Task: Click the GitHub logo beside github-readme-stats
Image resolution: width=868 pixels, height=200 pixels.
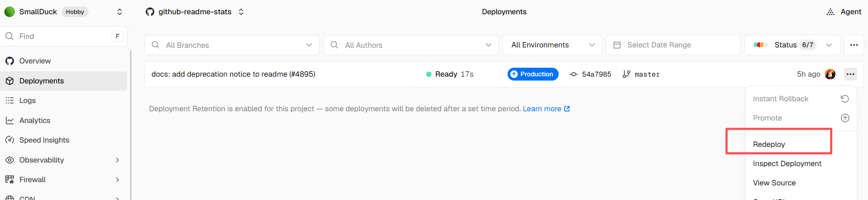Action: tap(150, 12)
